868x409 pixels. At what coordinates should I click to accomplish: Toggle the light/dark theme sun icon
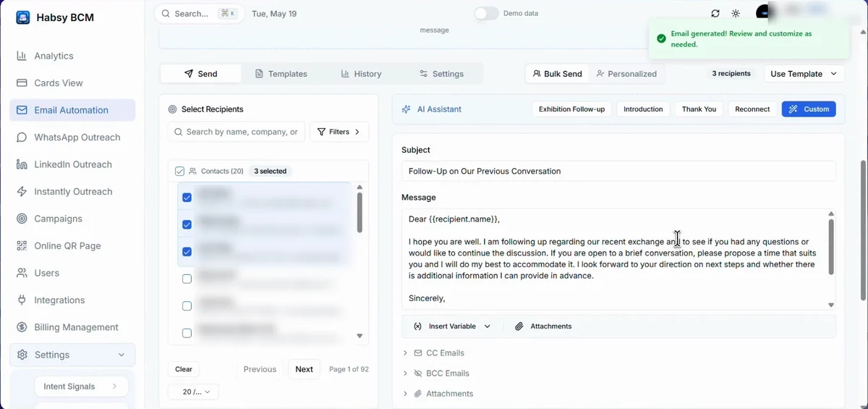pos(736,14)
